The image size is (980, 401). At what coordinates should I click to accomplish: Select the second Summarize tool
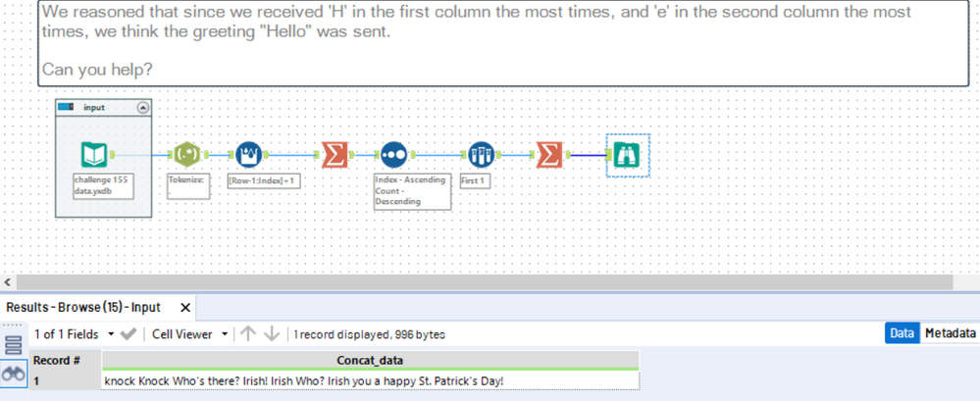click(548, 155)
